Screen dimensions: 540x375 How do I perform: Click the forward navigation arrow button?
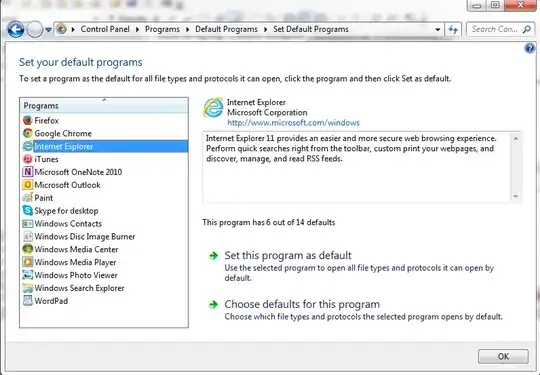pyautogui.click(x=34, y=29)
